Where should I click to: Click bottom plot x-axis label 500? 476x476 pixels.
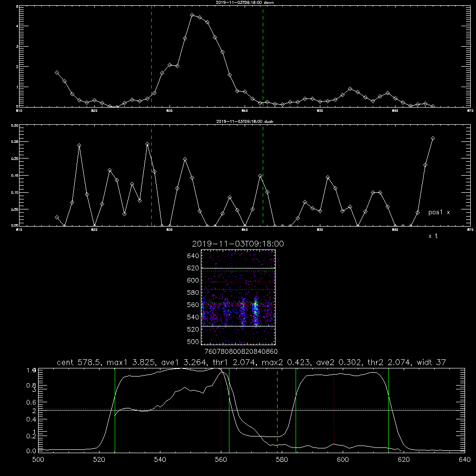[38, 460]
